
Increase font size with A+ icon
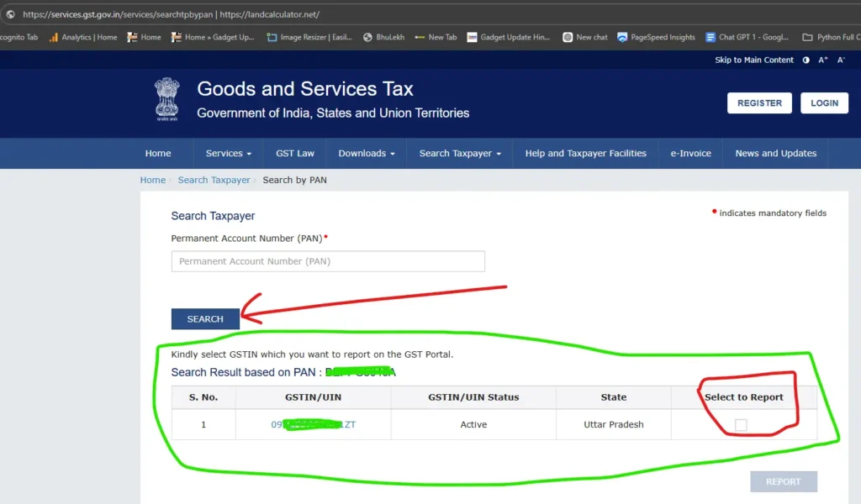(x=822, y=60)
